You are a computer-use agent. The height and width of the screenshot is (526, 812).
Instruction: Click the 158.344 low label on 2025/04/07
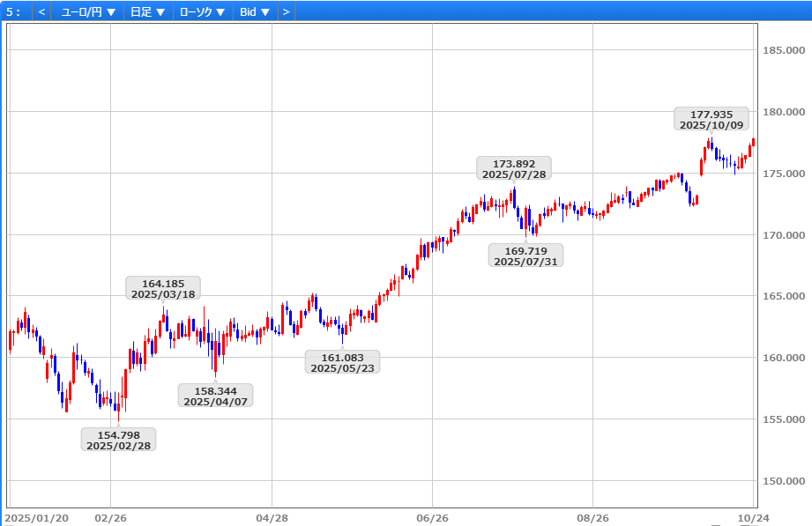coord(215,395)
